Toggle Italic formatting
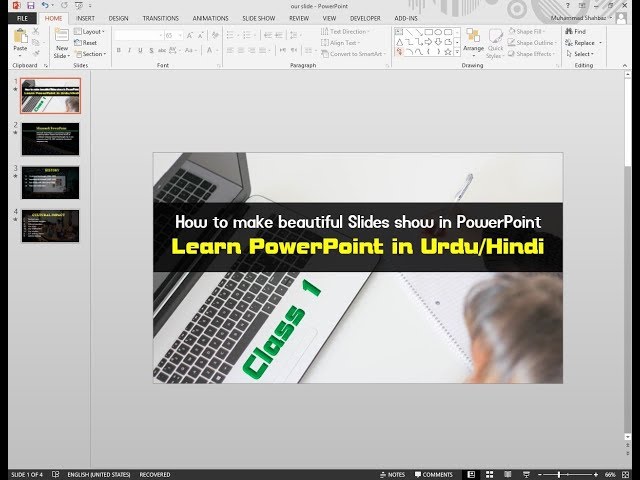 tap(129, 50)
